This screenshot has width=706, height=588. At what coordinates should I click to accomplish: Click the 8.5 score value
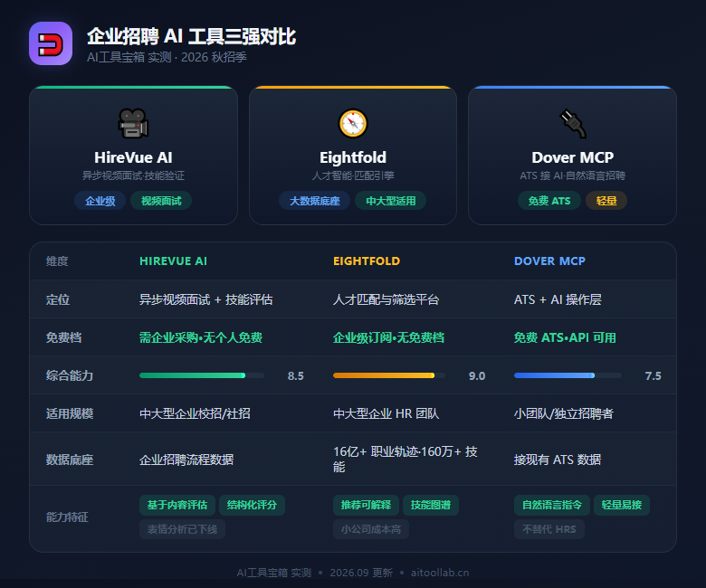pos(295,375)
